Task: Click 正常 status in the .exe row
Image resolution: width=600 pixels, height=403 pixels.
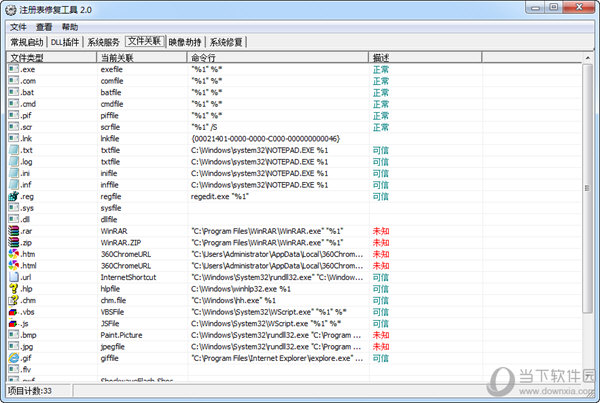Action: 381,69
